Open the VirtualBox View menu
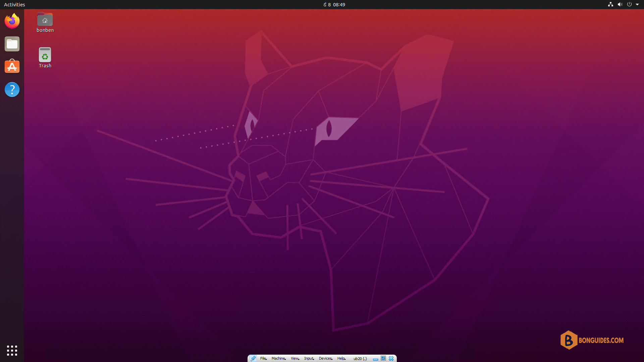 (295, 358)
